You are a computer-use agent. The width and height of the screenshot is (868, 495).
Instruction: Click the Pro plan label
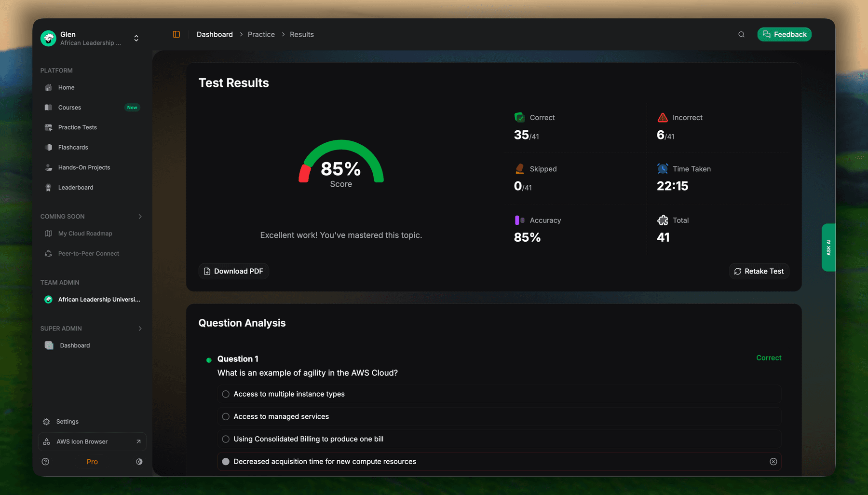tap(92, 462)
